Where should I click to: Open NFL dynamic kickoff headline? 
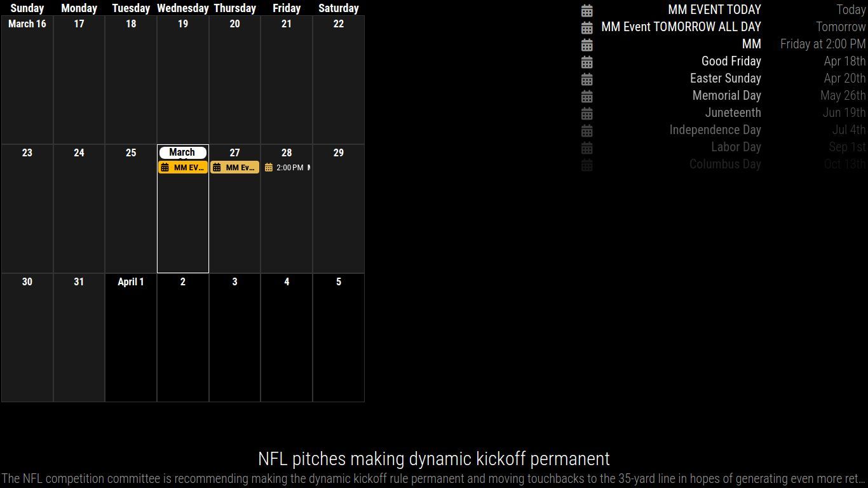pyautogui.click(x=433, y=459)
